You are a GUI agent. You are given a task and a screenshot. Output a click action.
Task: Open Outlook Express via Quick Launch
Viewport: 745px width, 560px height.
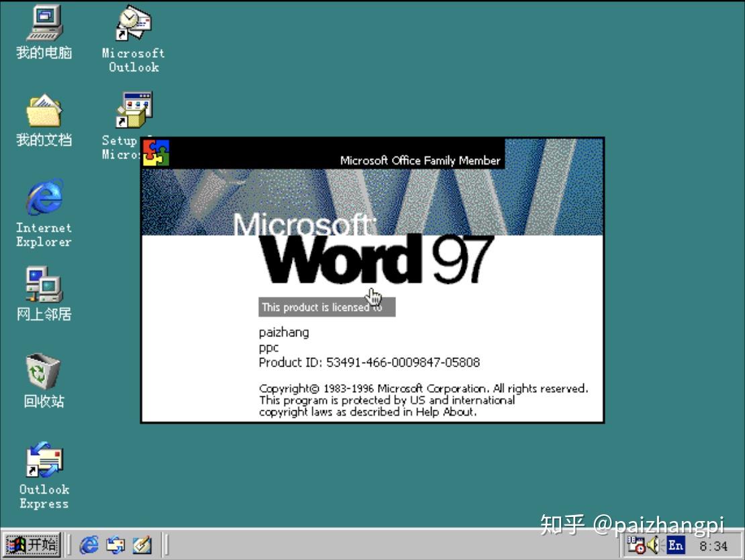click(113, 545)
